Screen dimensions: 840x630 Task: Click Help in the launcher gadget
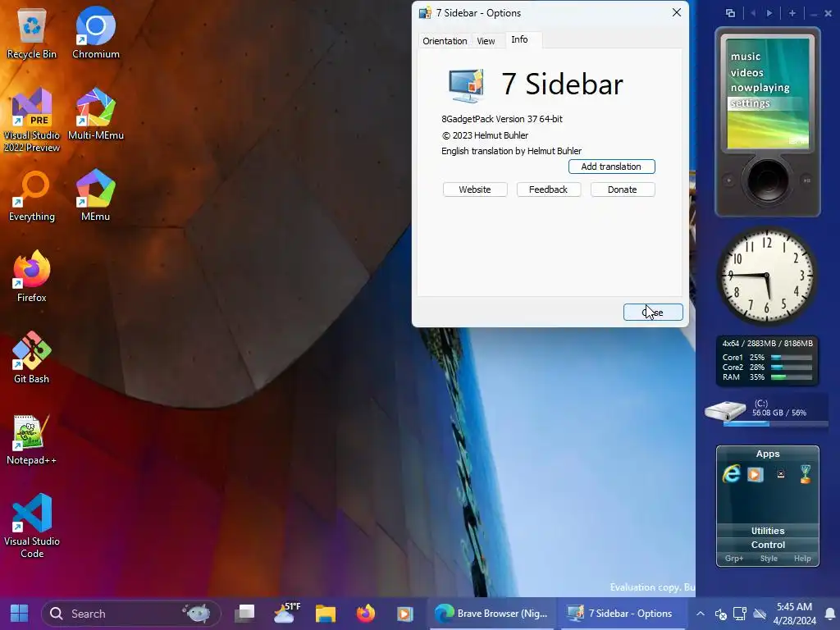tap(802, 558)
